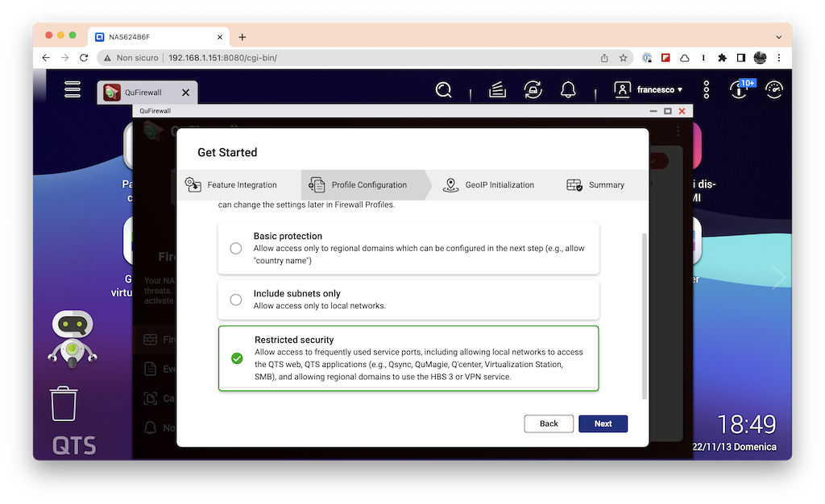Screen dimensions: 825x504
Task: Click the Basic protection title text
Action: point(288,236)
